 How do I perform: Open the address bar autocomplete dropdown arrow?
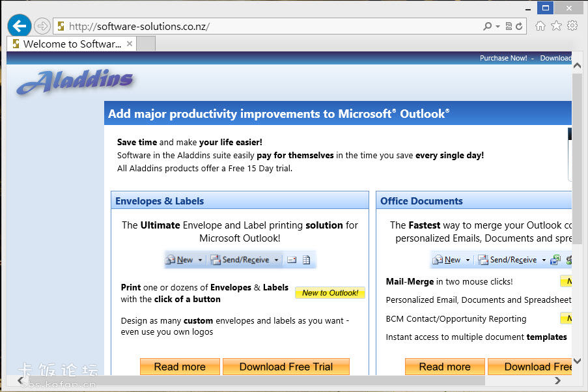point(498,27)
